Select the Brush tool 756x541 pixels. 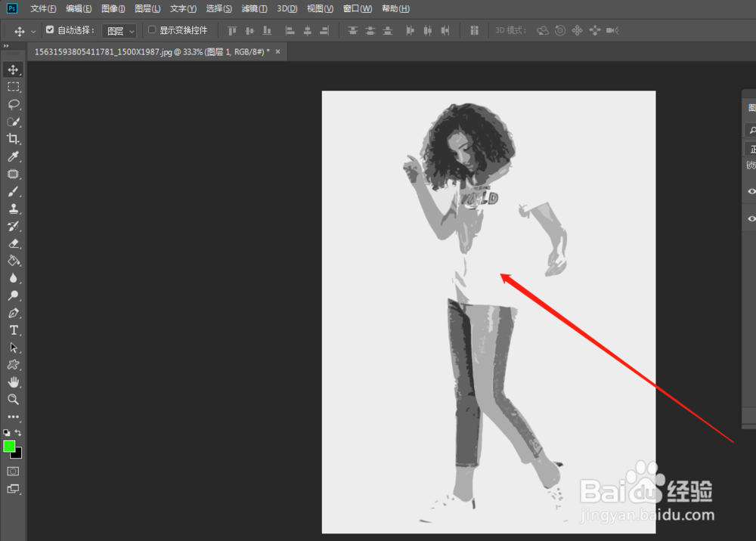[13, 191]
